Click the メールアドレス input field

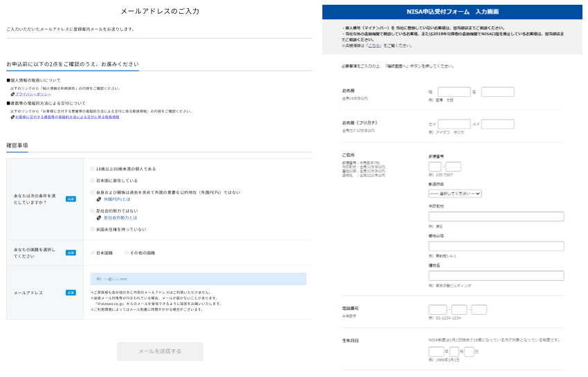198,279
